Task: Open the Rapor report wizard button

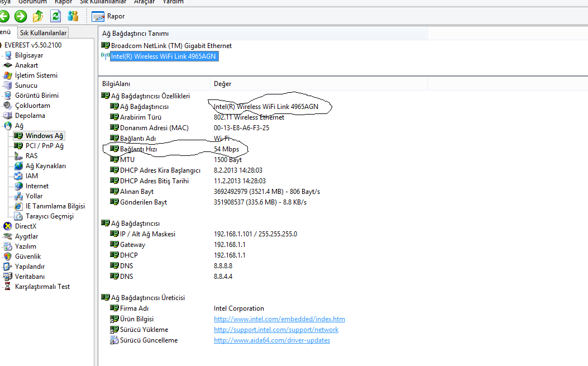Action: click(x=108, y=16)
